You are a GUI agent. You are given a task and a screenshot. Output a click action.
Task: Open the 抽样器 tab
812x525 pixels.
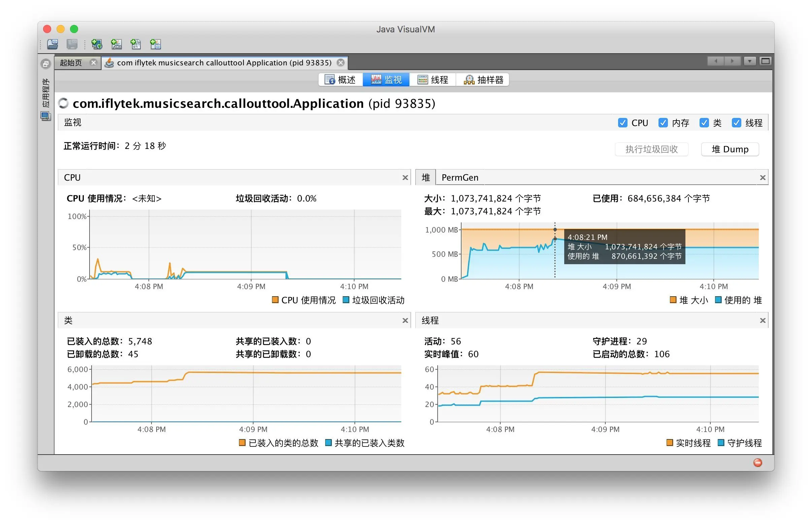tap(483, 80)
